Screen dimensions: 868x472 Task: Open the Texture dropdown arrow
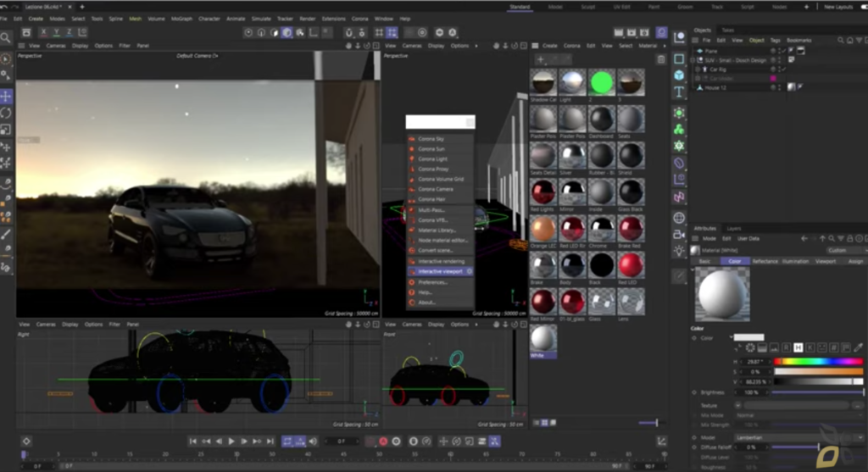click(x=738, y=405)
